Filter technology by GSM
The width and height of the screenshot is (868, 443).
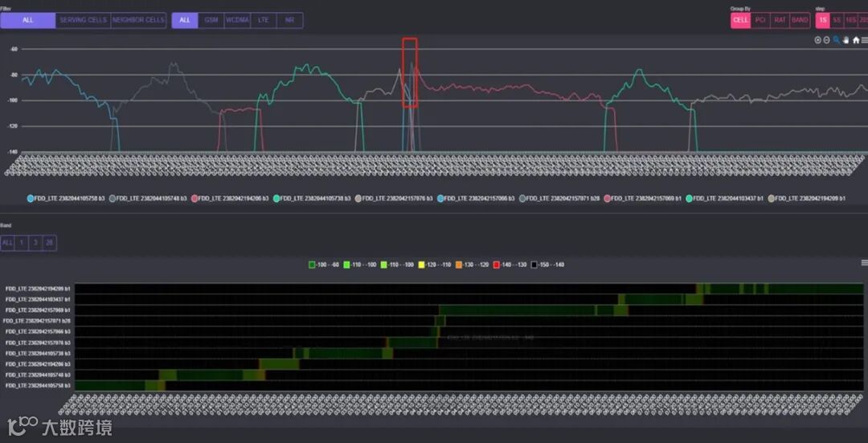coord(211,20)
